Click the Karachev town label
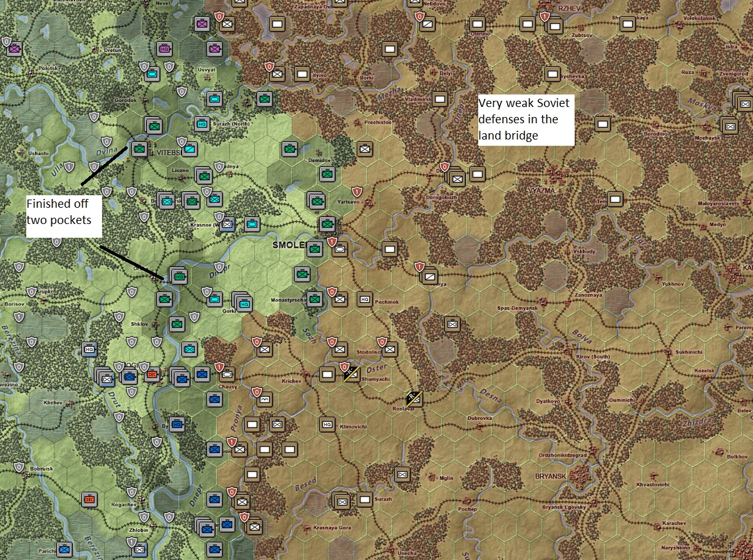 (674, 523)
